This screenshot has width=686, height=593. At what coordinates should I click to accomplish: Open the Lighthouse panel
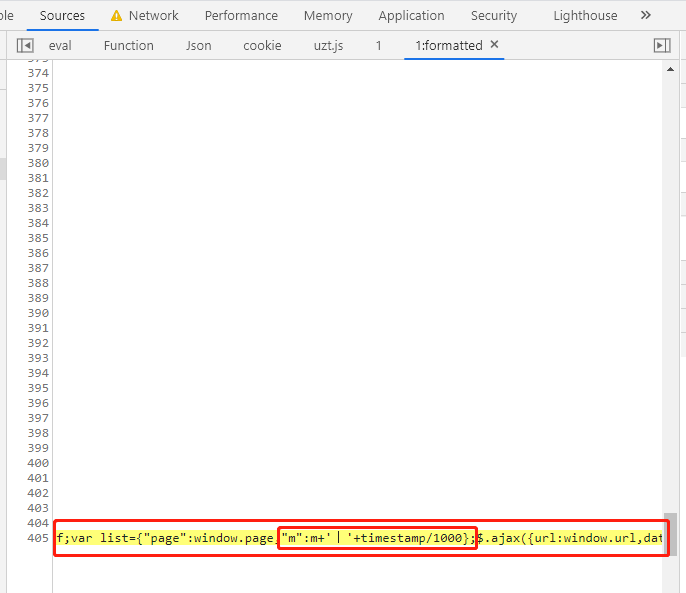click(x=585, y=15)
